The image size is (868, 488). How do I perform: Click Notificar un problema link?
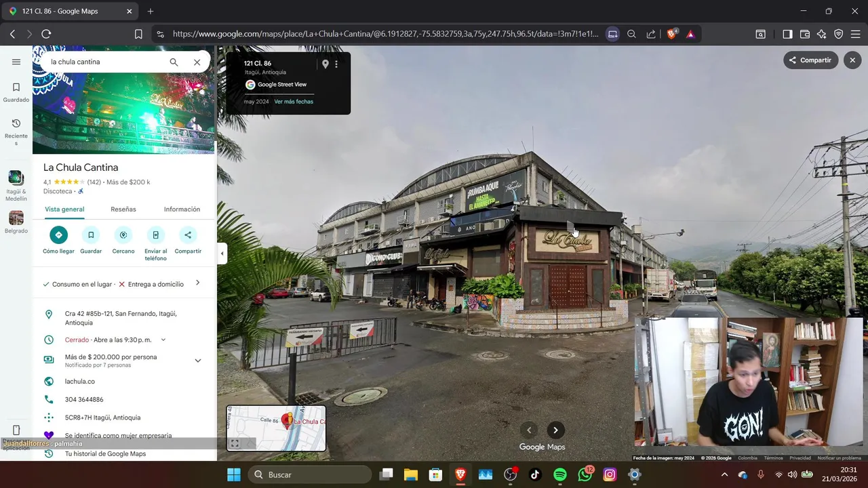pyautogui.click(x=839, y=458)
